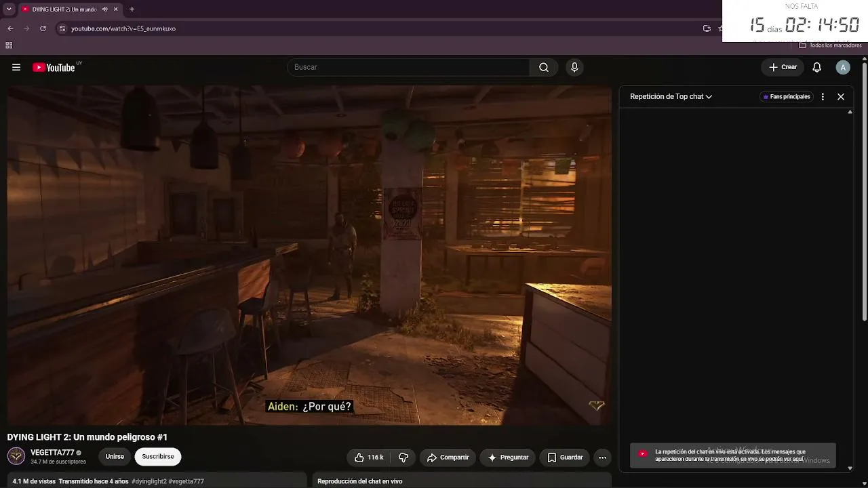Close the DYING LIGHT 2 tab
The width and height of the screenshot is (868, 488).
[116, 9]
